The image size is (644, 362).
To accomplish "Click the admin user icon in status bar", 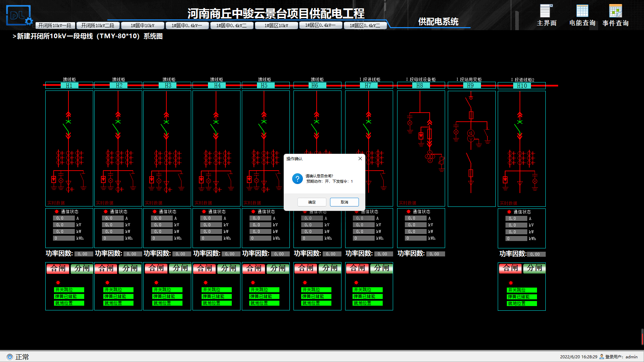I will pos(601,357).
